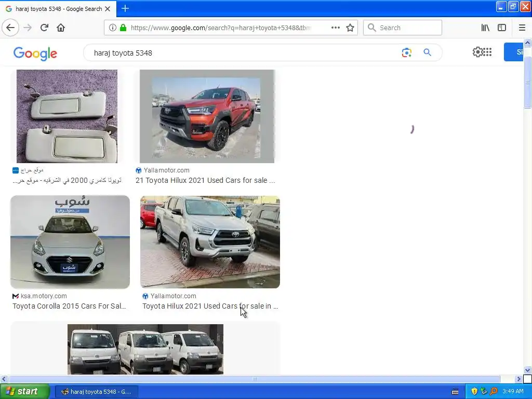
Task: Click the horizontal scrollbar right arrow
Action: 518,379
